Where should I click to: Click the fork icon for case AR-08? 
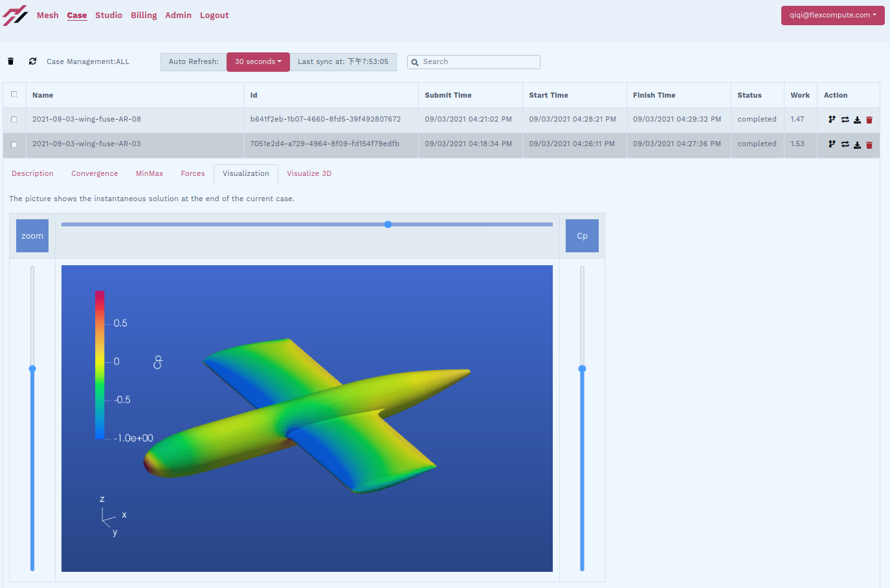coord(832,120)
